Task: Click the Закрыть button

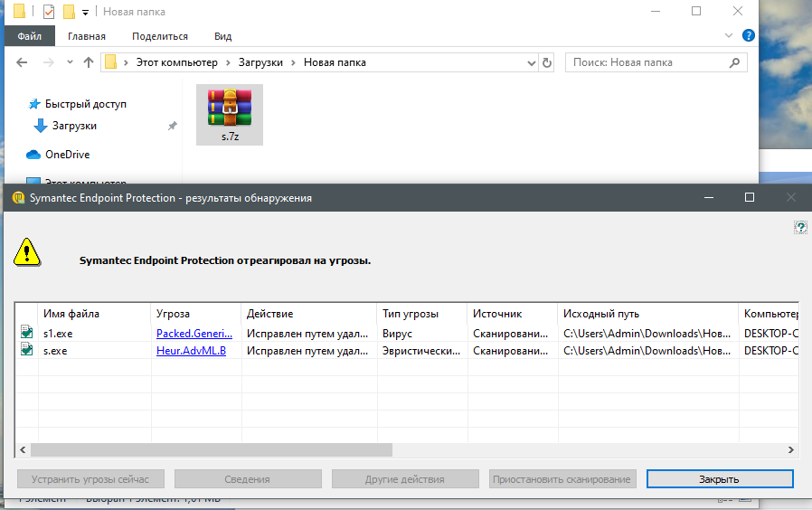Action: (x=720, y=479)
